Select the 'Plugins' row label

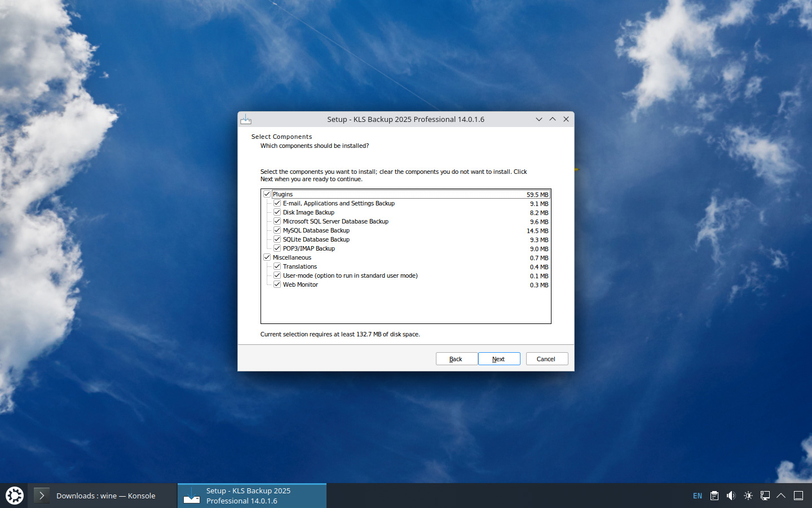click(x=283, y=194)
